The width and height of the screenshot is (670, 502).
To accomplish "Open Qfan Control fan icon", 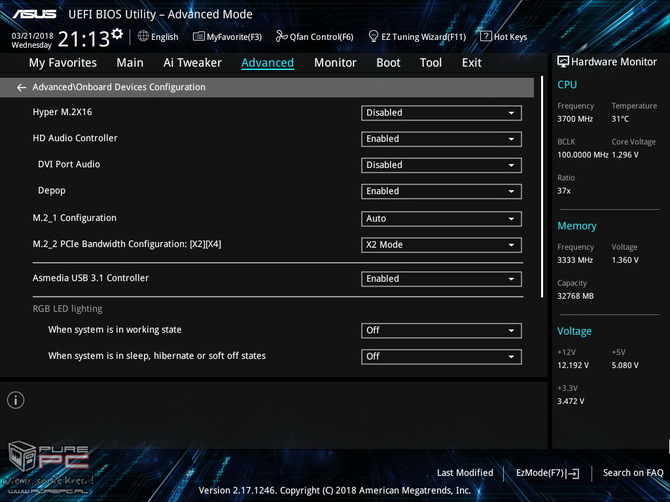I will point(281,36).
